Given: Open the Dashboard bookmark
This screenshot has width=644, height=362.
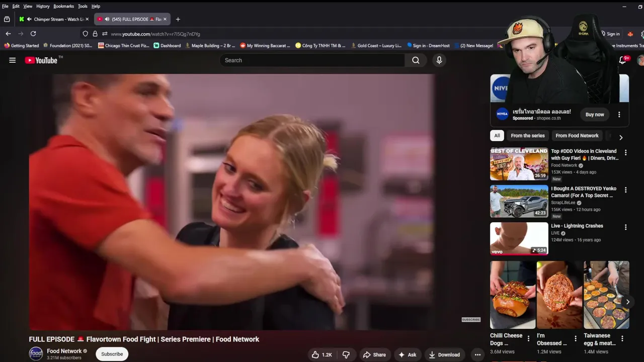Looking at the screenshot, I should (167, 45).
